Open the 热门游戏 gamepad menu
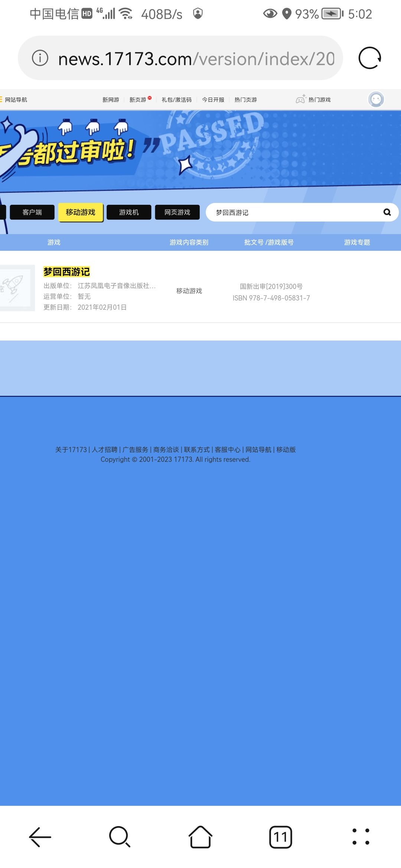Image resolution: width=401 pixels, height=868 pixels. [x=313, y=99]
